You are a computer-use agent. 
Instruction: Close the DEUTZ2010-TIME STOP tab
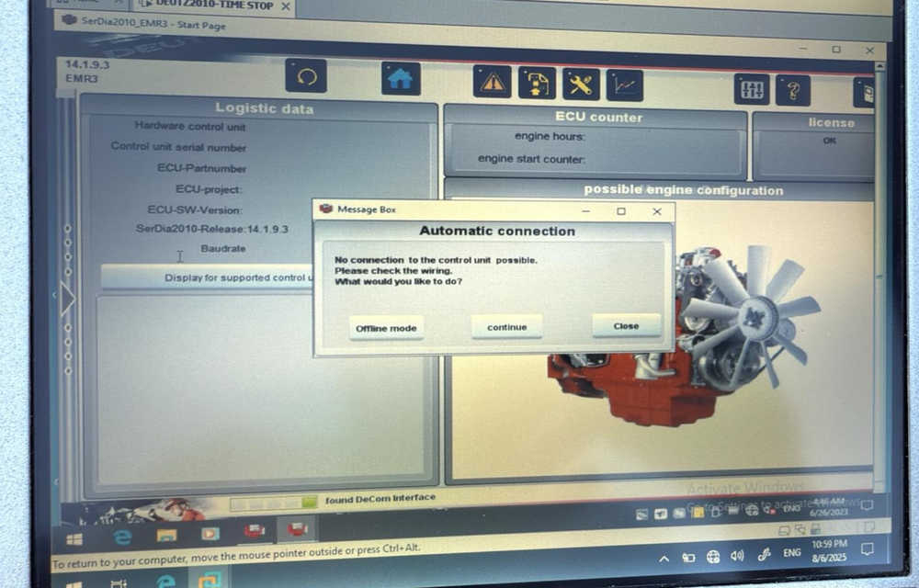(286, 6)
